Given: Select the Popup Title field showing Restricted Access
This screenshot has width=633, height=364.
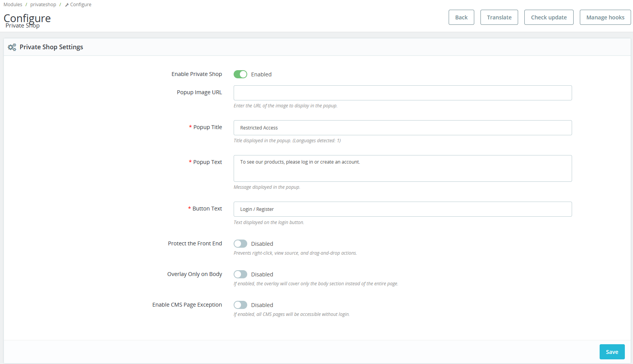Looking at the screenshot, I should pyautogui.click(x=402, y=128).
